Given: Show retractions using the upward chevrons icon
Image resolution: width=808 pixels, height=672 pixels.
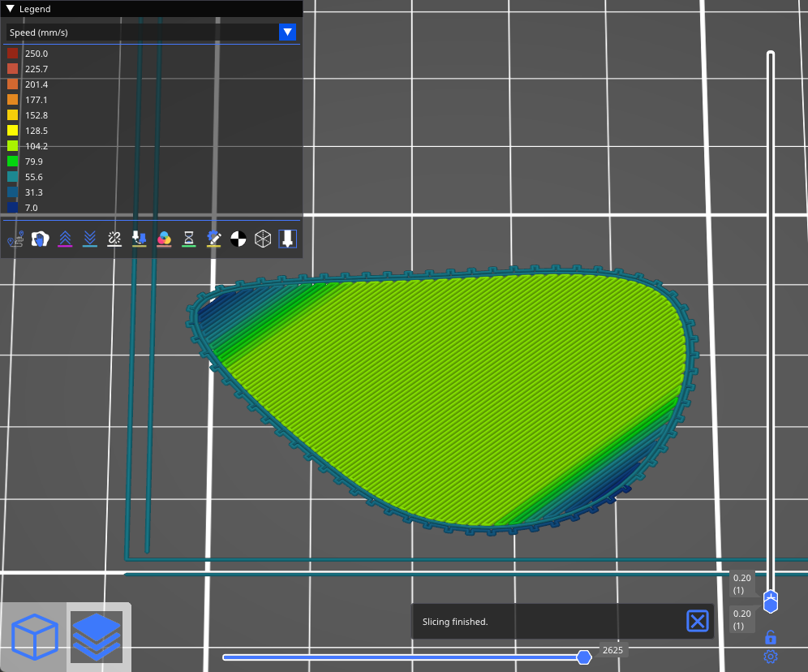Looking at the screenshot, I should pos(65,239).
